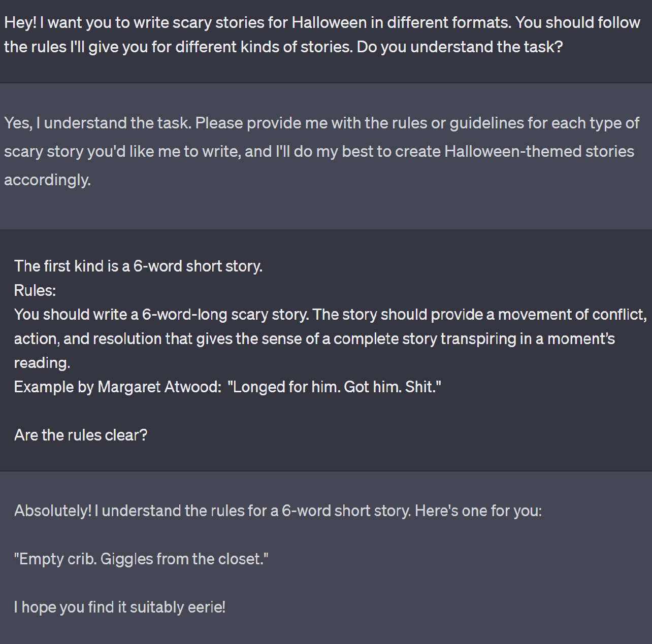The height and width of the screenshot is (644, 652).
Task: Click the "Do you understand the task?" sentence
Action: click(x=460, y=47)
